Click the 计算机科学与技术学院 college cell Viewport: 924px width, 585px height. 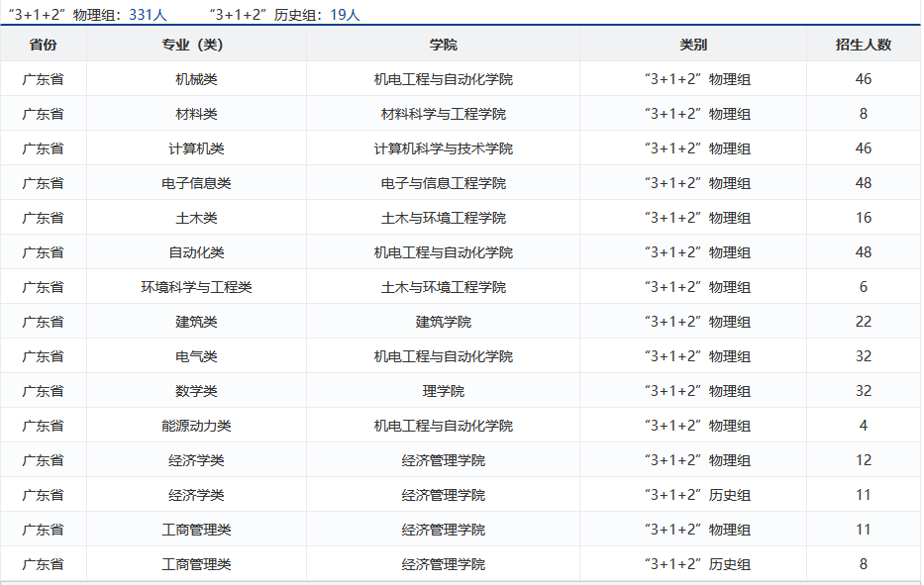(x=443, y=148)
